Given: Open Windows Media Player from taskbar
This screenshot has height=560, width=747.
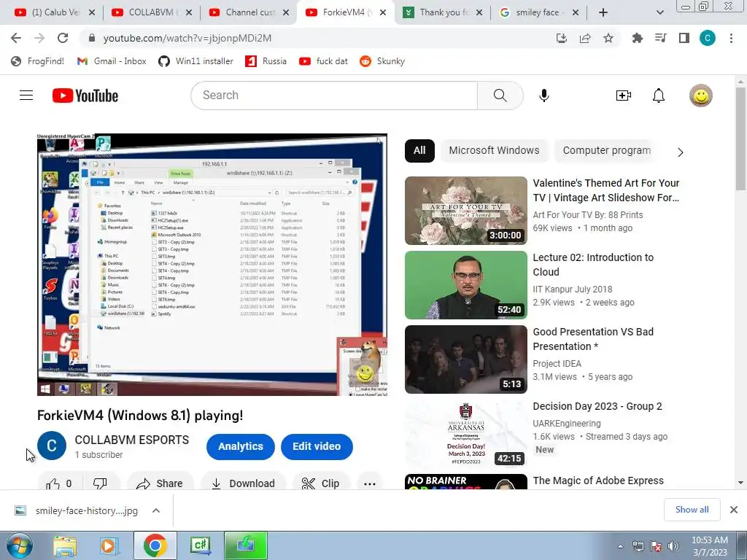Looking at the screenshot, I should (x=109, y=545).
